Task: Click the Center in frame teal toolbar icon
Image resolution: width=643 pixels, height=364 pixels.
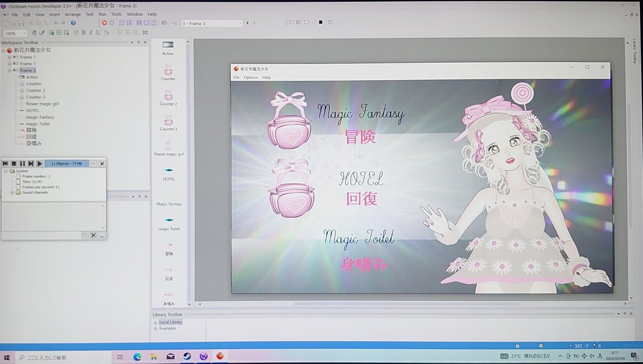Action: (145, 33)
